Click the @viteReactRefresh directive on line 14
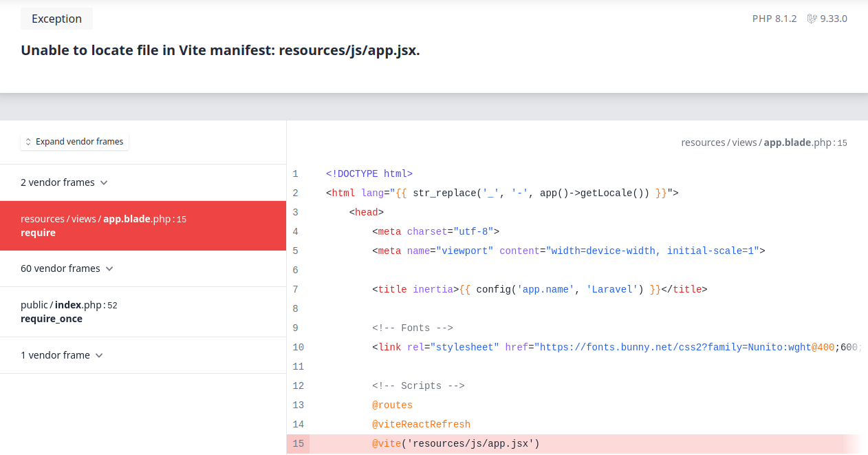 (421, 424)
